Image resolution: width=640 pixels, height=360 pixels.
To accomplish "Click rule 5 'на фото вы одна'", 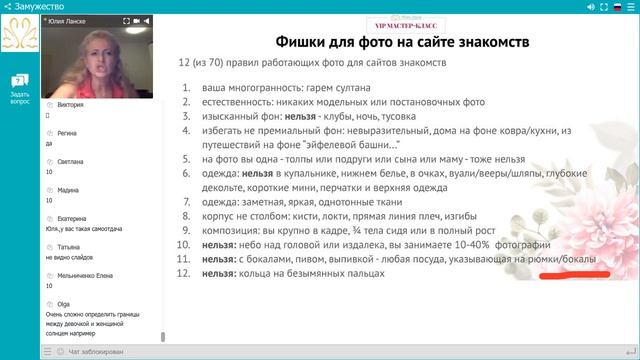I will coord(363,159).
